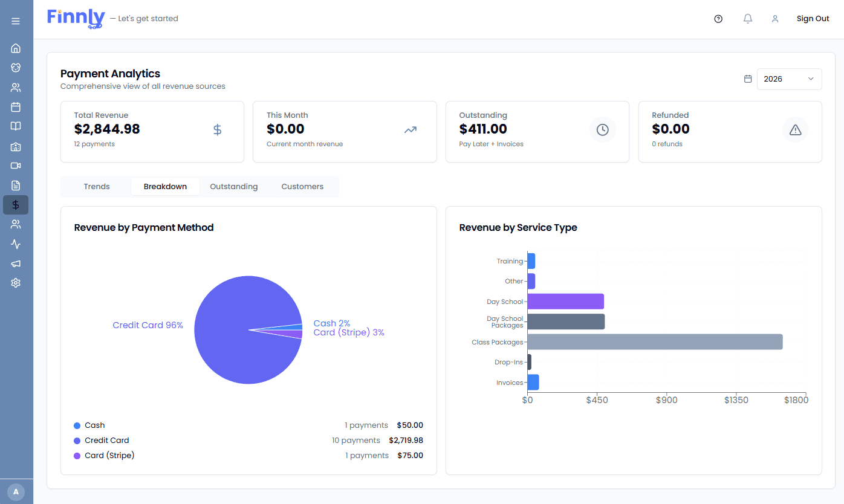The width and height of the screenshot is (844, 504).
Task: Open the settings gear in the sidebar
Action: tap(16, 282)
